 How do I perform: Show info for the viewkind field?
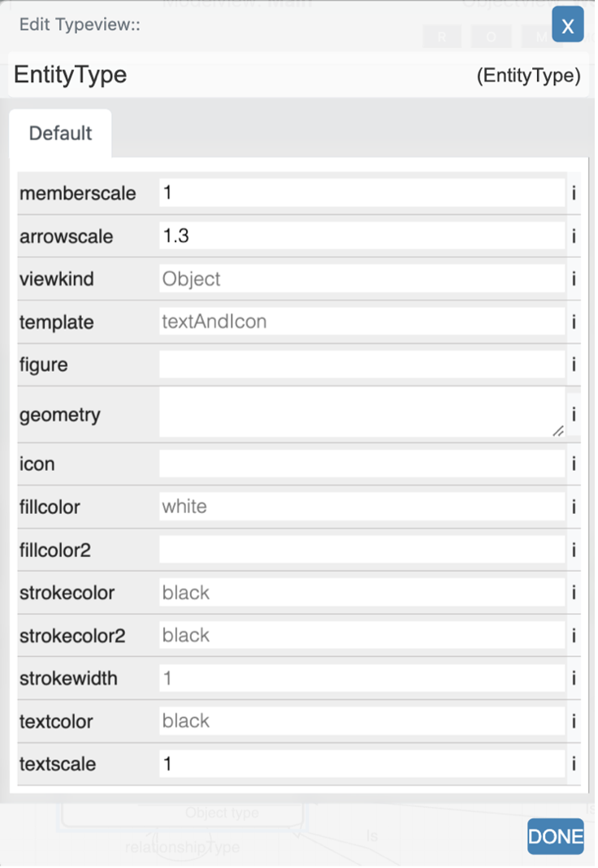point(574,279)
